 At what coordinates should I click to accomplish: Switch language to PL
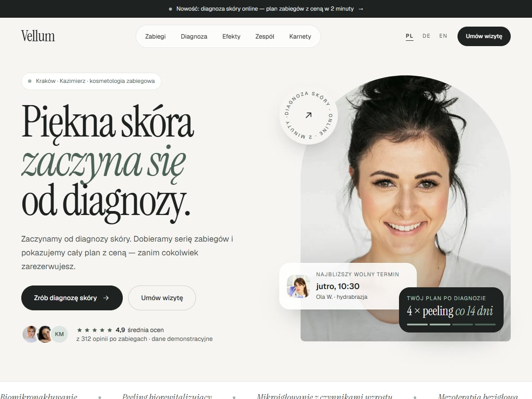pos(409,36)
